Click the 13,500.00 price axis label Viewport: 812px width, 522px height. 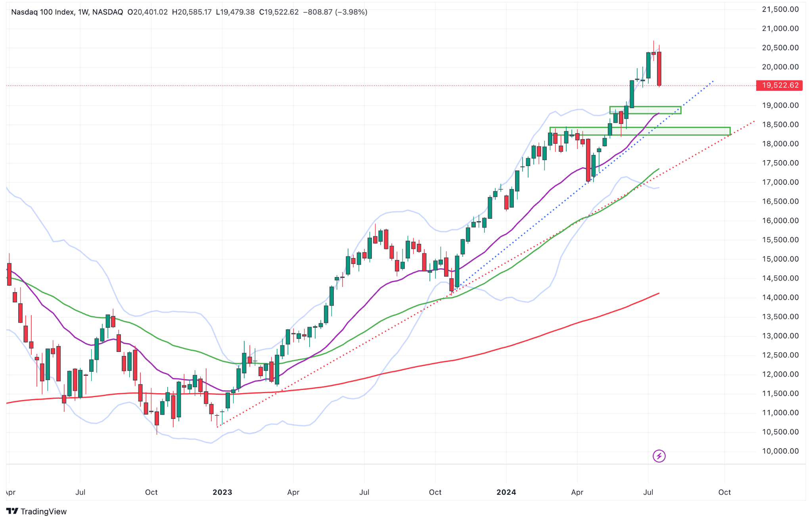[780, 317]
